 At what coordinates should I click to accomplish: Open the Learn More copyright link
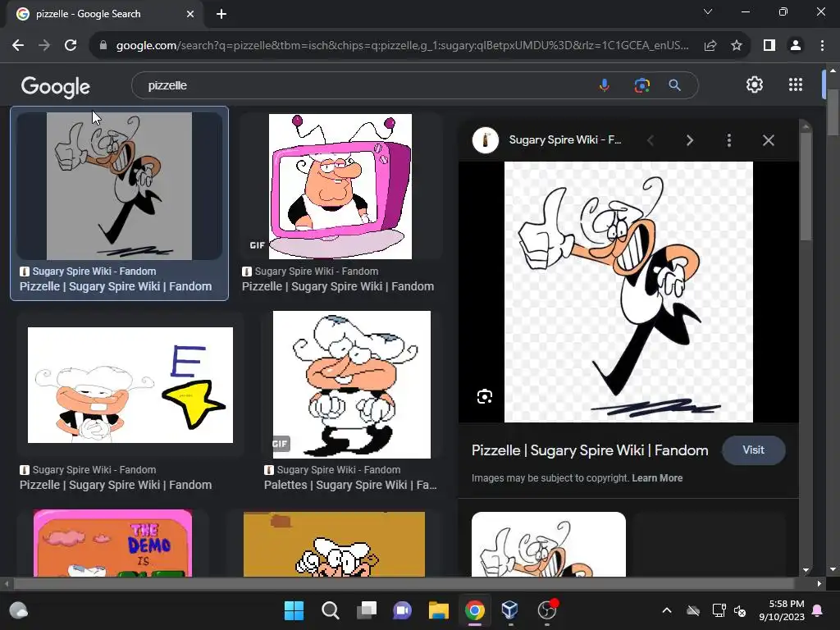tap(657, 478)
